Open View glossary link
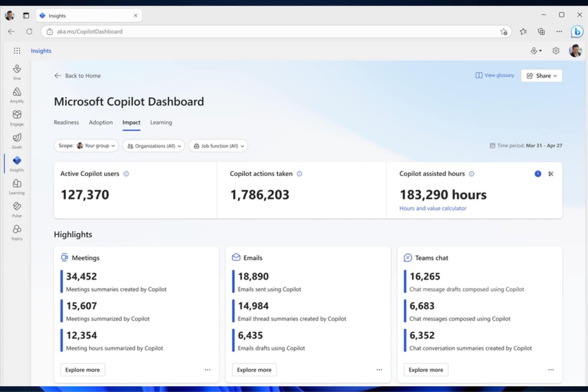Screen dimensions: 588x392 pos(495,75)
